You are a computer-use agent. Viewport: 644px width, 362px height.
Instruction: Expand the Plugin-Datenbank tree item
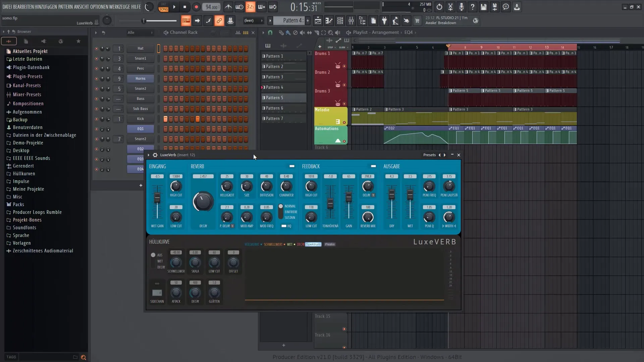point(32,67)
